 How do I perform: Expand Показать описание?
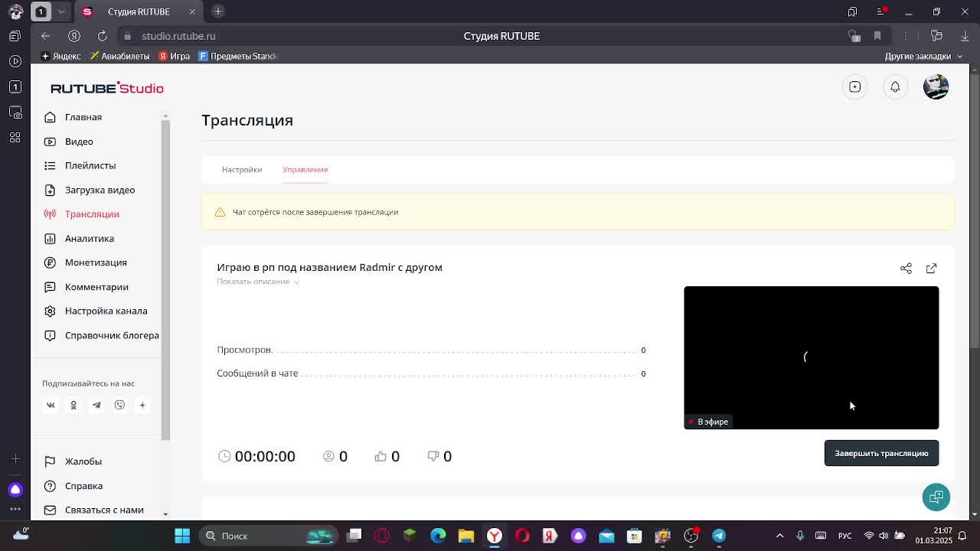[257, 282]
